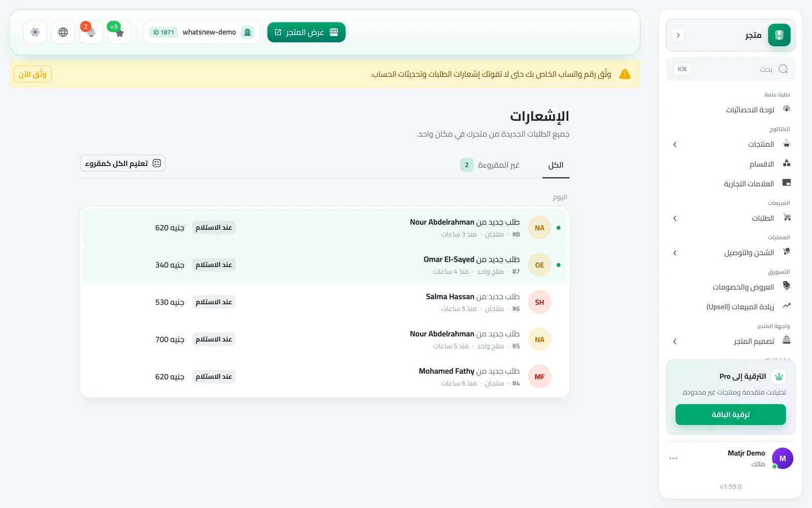Screen dimensions: 812x508
Task: Click the unread count badge 2 on tab
Action: pos(467,165)
